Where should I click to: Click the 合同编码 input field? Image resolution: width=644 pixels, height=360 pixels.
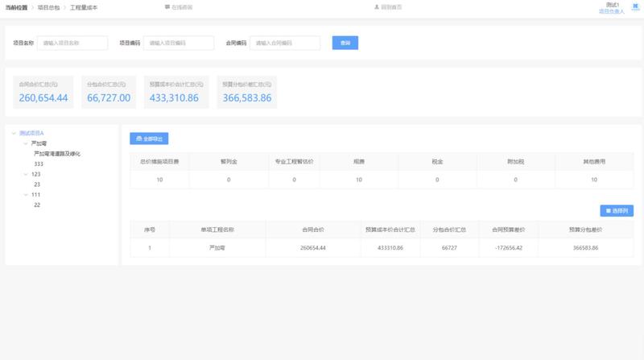pos(285,43)
